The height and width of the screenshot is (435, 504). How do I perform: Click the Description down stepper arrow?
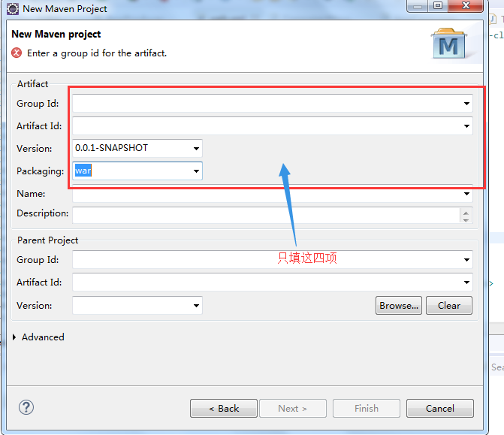tap(466, 220)
